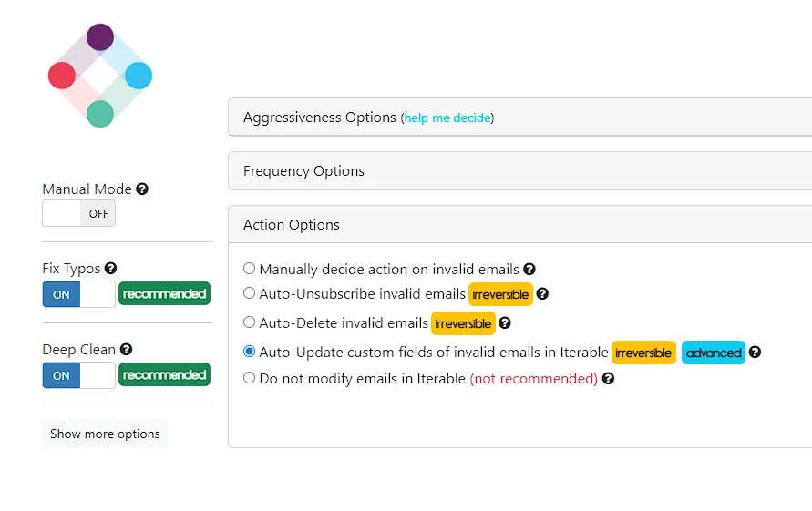Open the Deep Clean help icon
812x511 pixels.
pos(127,350)
